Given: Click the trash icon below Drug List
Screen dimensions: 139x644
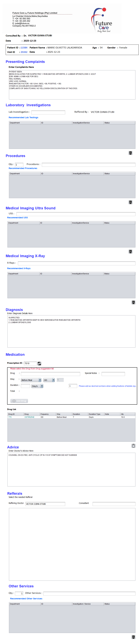Looking at the screenshot, I should click(133, 446).
